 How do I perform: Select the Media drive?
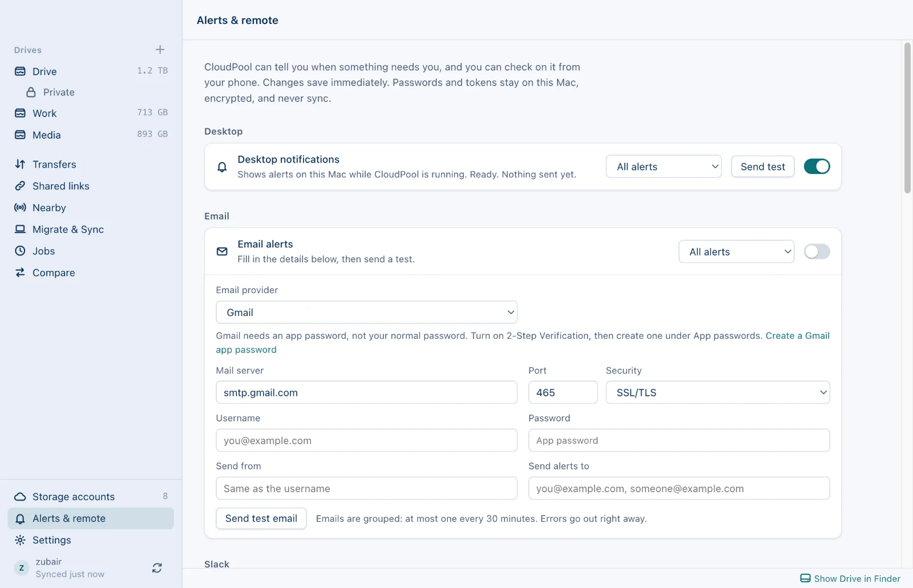[x=91, y=135]
